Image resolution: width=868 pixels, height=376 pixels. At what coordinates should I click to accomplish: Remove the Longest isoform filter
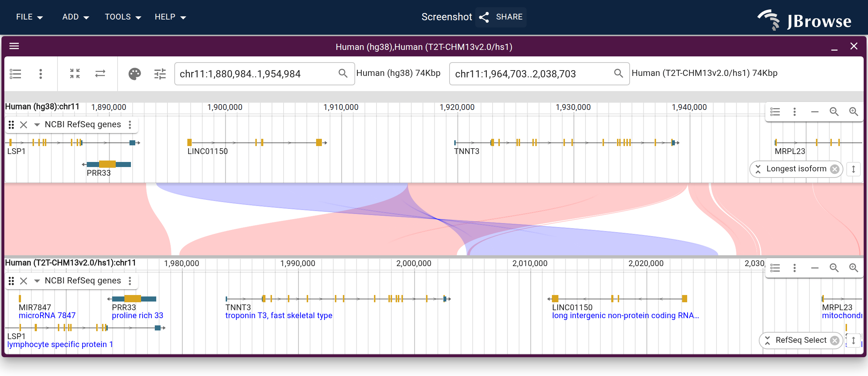tap(835, 169)
